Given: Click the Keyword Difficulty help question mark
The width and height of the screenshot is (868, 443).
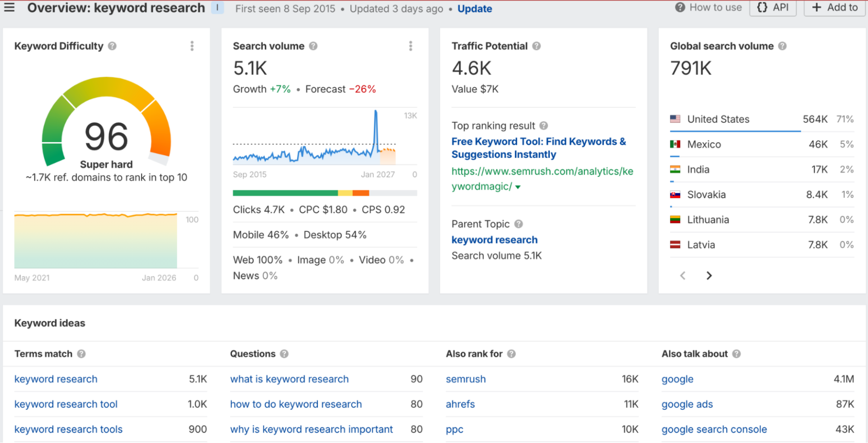Looking at the screenshot, I should (x=112, y=46).
